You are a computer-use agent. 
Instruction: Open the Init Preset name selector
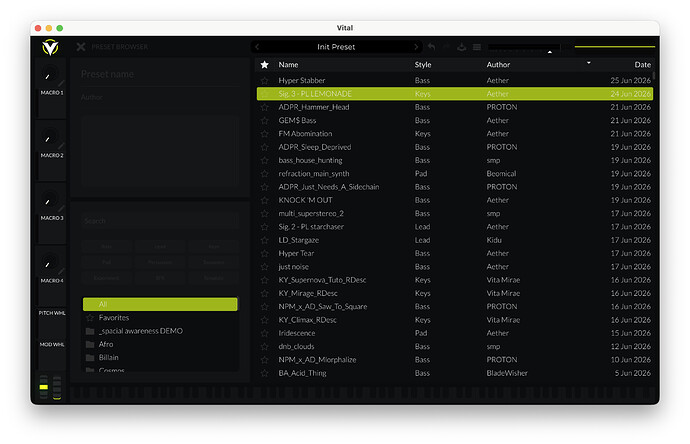pyautogui.click(x=336, y=47)
